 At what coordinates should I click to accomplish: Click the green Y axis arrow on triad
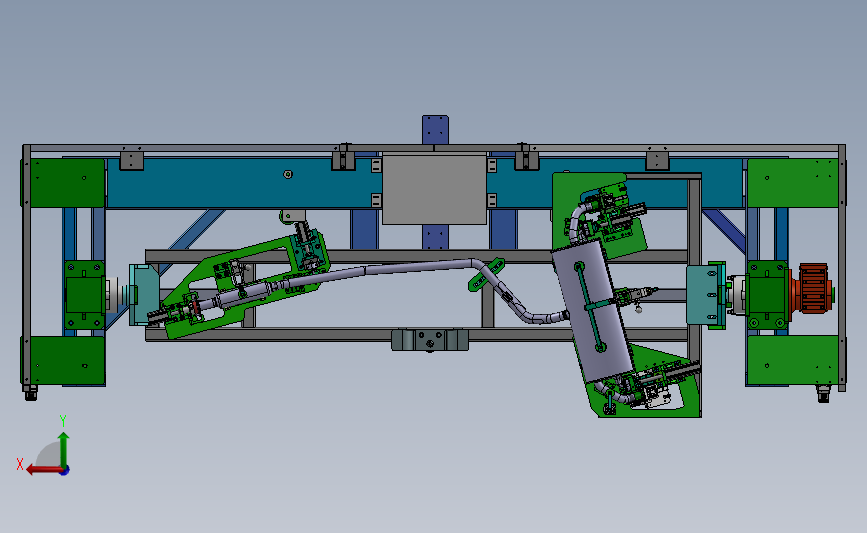click(x=64, y=450)
